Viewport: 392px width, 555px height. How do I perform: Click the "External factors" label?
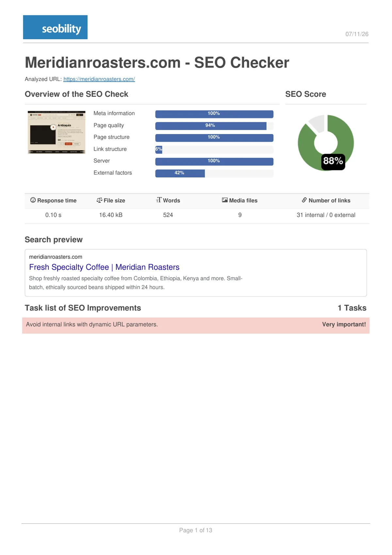click(x=113, y=173)
